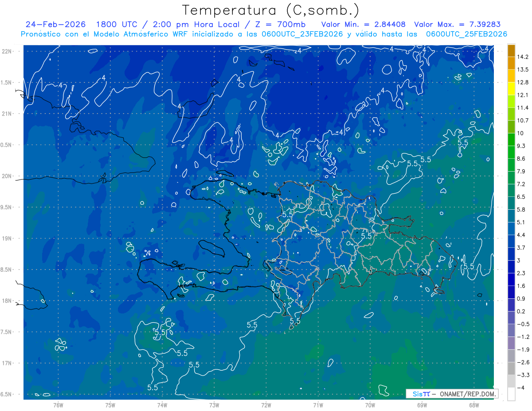Pick the gray swatch between -2.6 and -3.3

(511, 368)
